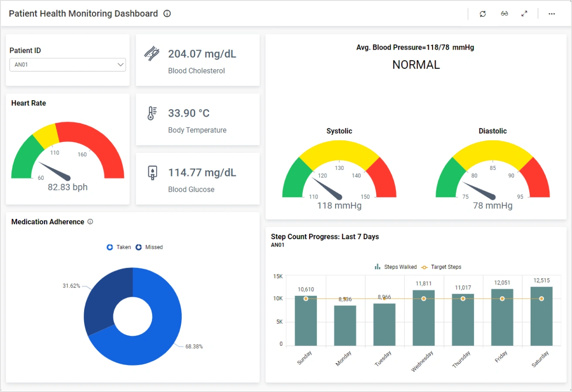The height and width of the screenshot is (392, 572).
Task: Toggle the Missed legend item
Action: pyautogui.click(x=149, y=247)
